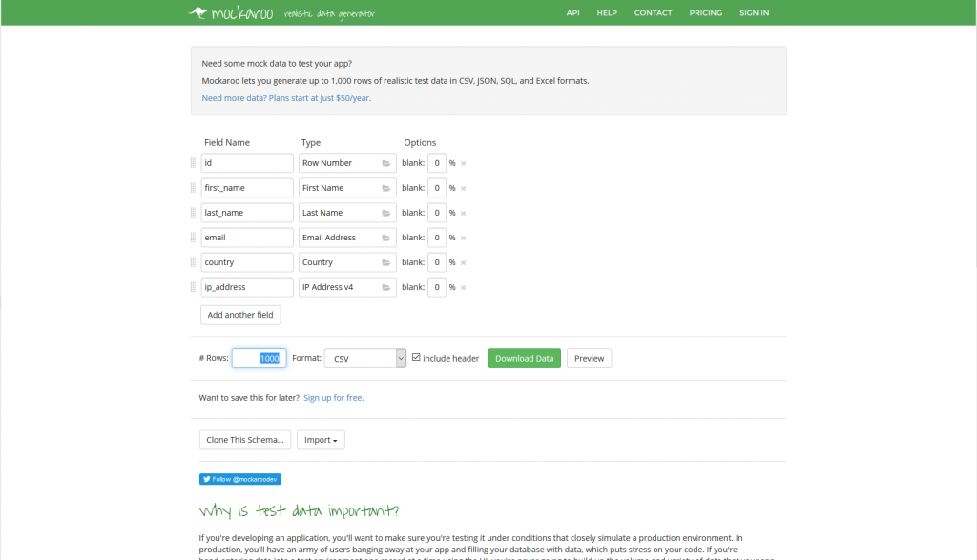Open the API page from top navigation
Image resolution: width=977 pixels, height=560 pixels.
(x=572, y=13)
